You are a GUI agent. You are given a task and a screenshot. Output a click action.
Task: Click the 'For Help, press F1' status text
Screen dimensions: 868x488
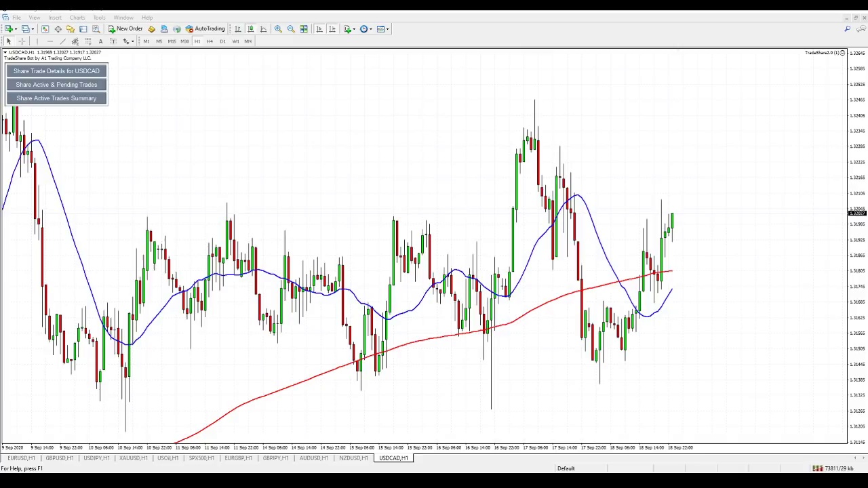click(22, 468)
